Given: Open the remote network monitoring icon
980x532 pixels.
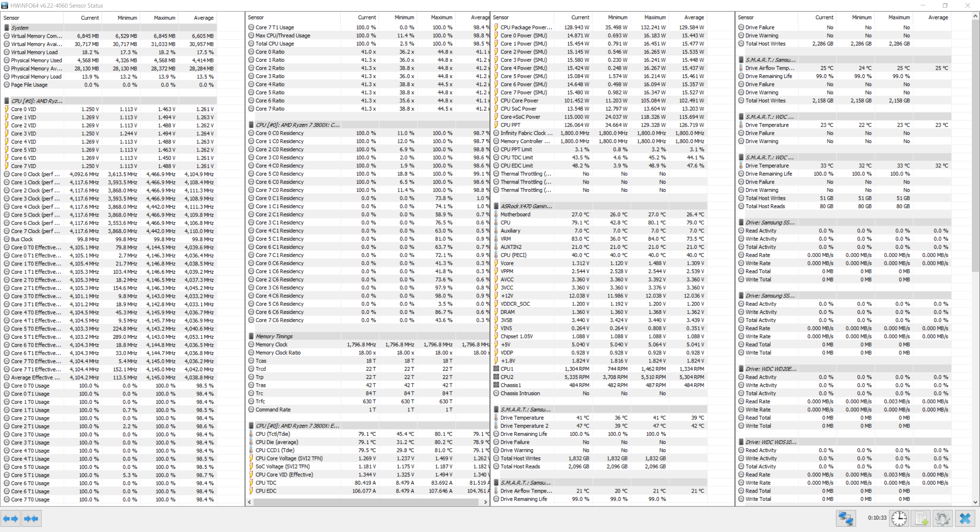Looking at the screenshot, I should (x=845, y=519).
